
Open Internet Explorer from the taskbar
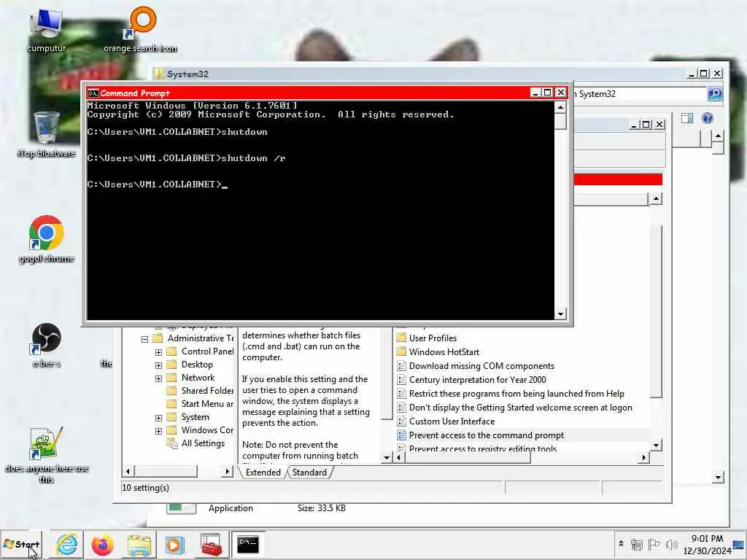[x=66, y=544]
